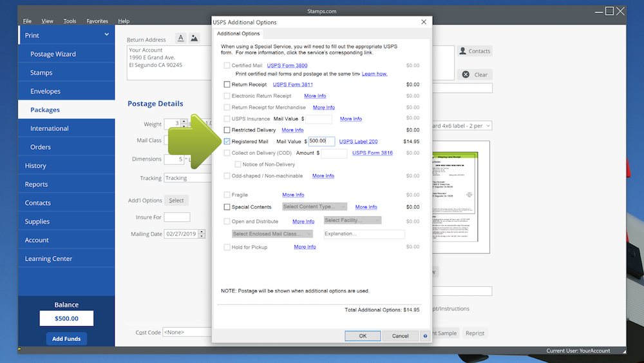The width and height of the screenshot is (644, 363).
Task: Select International in the left sidebar
Action: click(50, 128)
